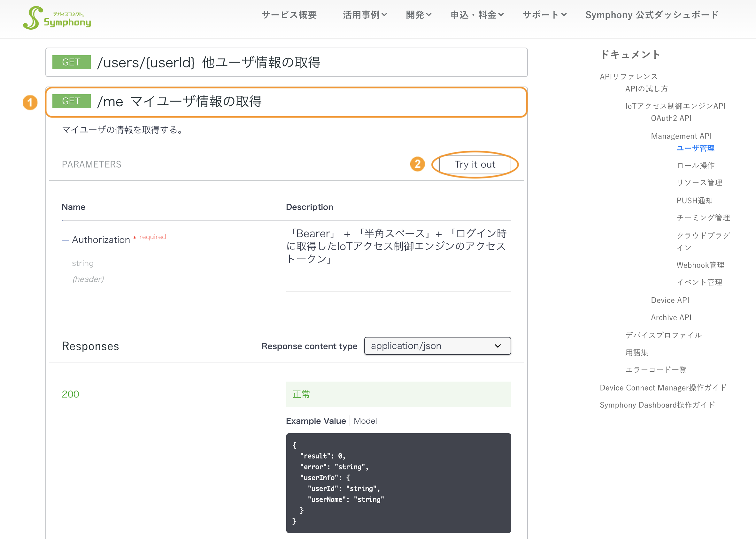The height and width of the screenshot is (539, 756).
Task: Select ユーザ管理 in the sidebar
Action: click(x=696, y=148)
